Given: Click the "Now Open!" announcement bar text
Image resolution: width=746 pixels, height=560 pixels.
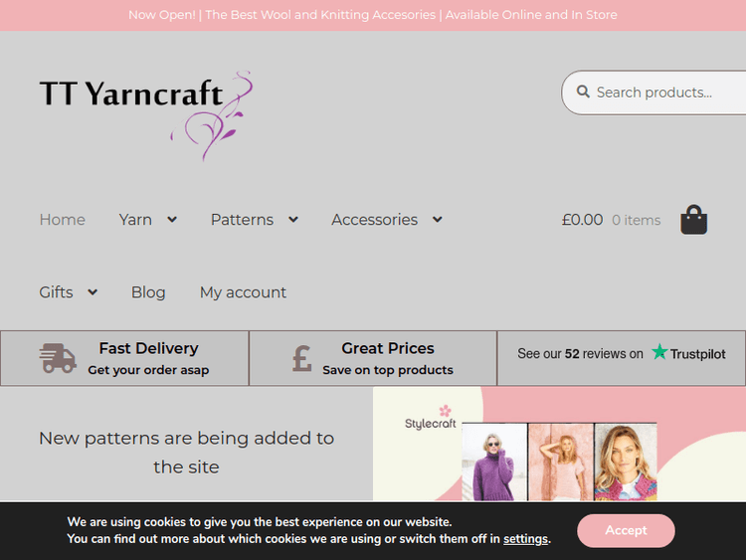Looking at the screenshot, I should 373,15.
